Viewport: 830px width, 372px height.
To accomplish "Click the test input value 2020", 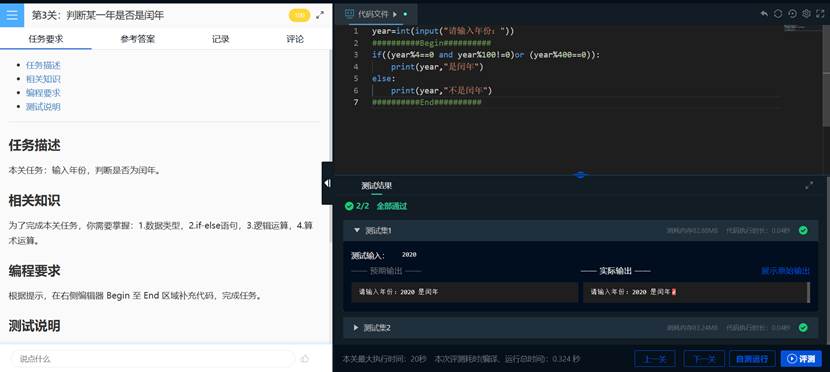I will click(409, 255).
